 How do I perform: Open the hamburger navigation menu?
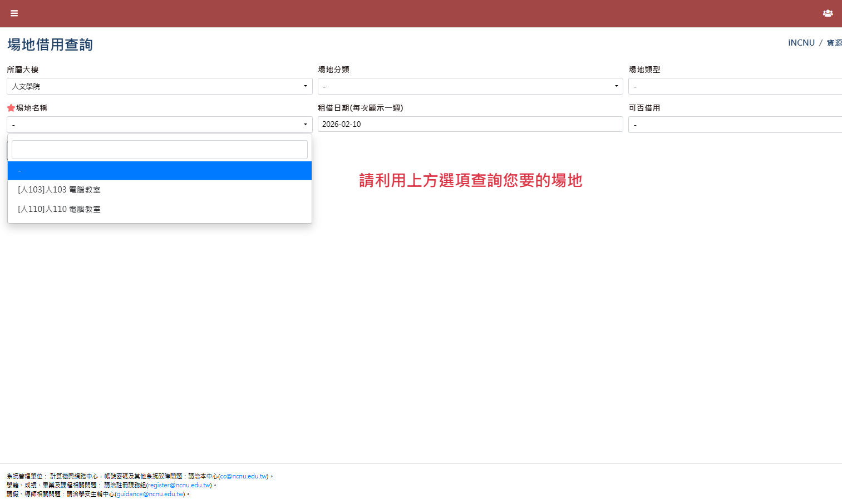[14, 13]
